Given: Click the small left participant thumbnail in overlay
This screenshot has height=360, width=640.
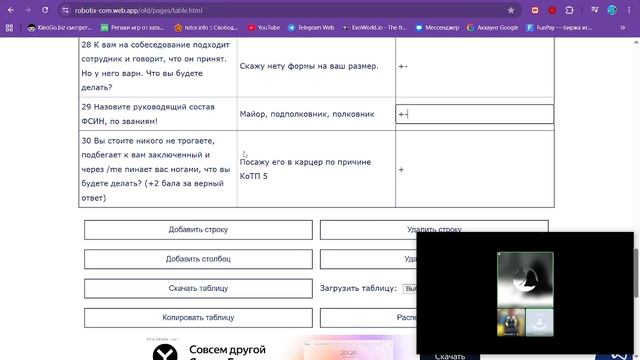Looking at the screenshot, I should [511, 322].
